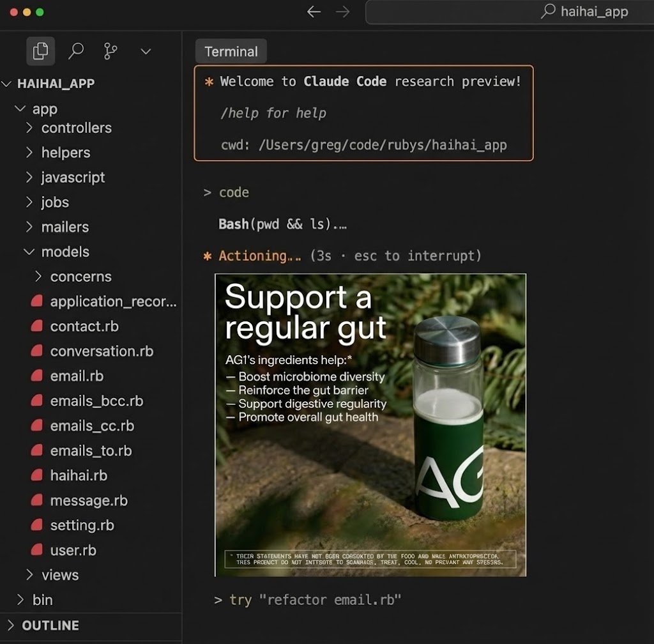The height and width of the screenshot is (644, 654).
Task: Click the "/help for help" text
Action: pyautogui.click(x=273, y=113)
